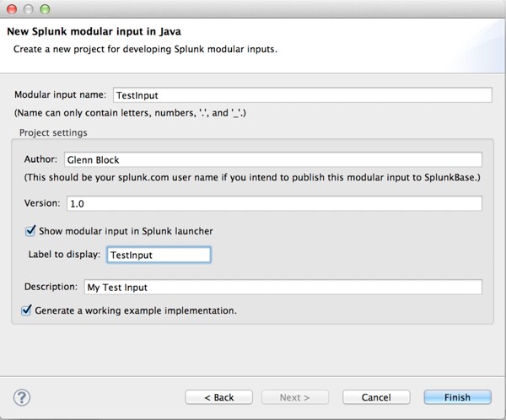Viewport: 506px width, 420px height.
Task: Click the Author label text
Action: 40,159
